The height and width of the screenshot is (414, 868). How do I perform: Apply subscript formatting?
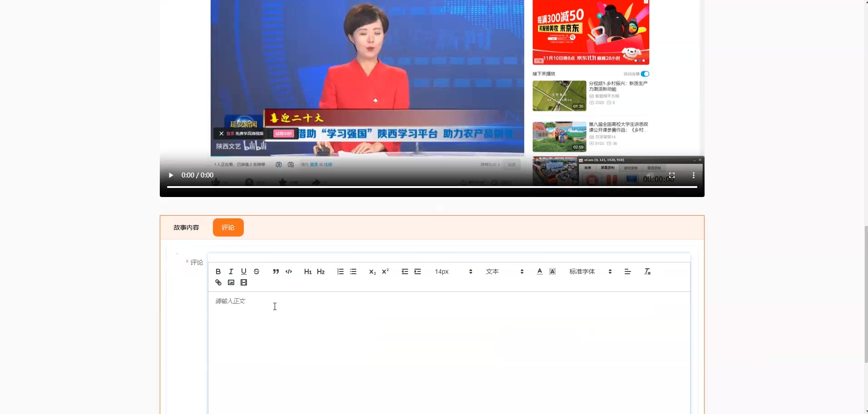click(373, 271)
